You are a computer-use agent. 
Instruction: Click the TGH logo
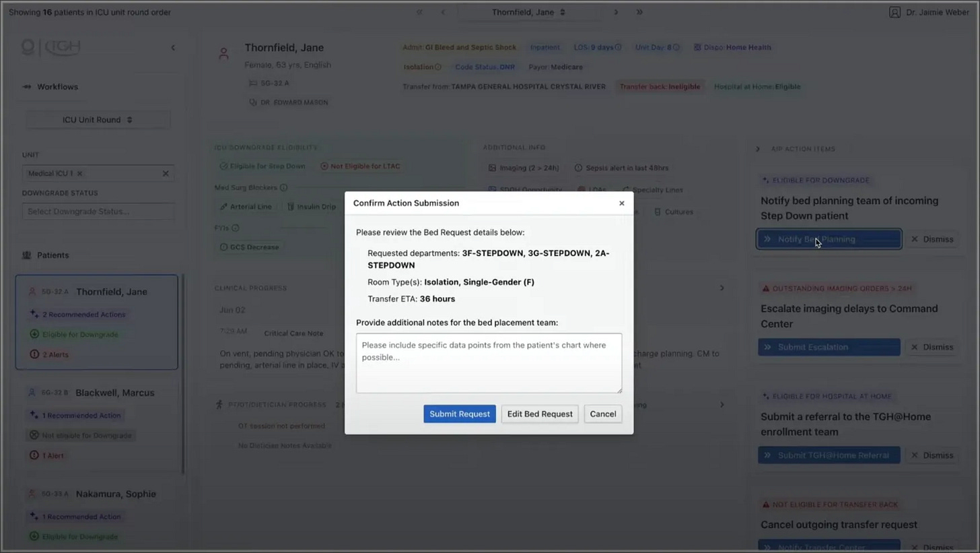click(51, 47)
